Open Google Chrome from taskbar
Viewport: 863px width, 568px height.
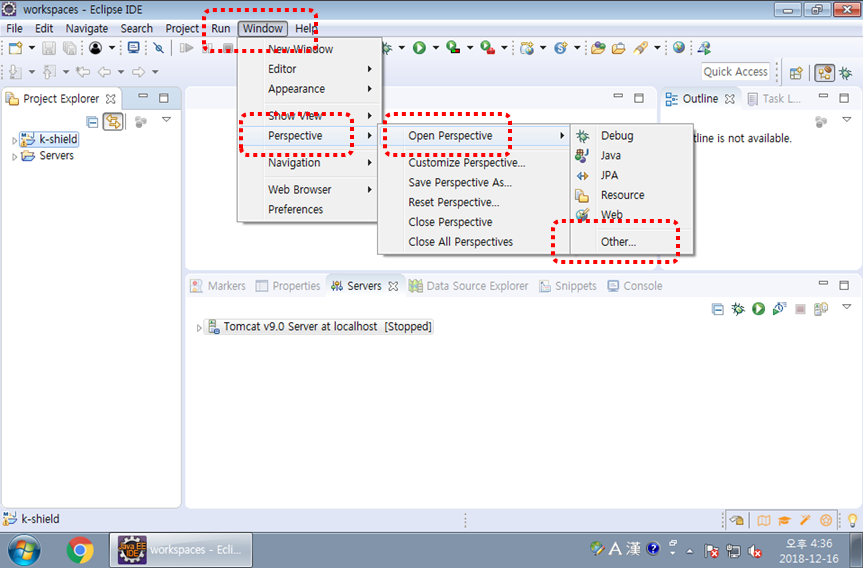click(x=80, y=550)
